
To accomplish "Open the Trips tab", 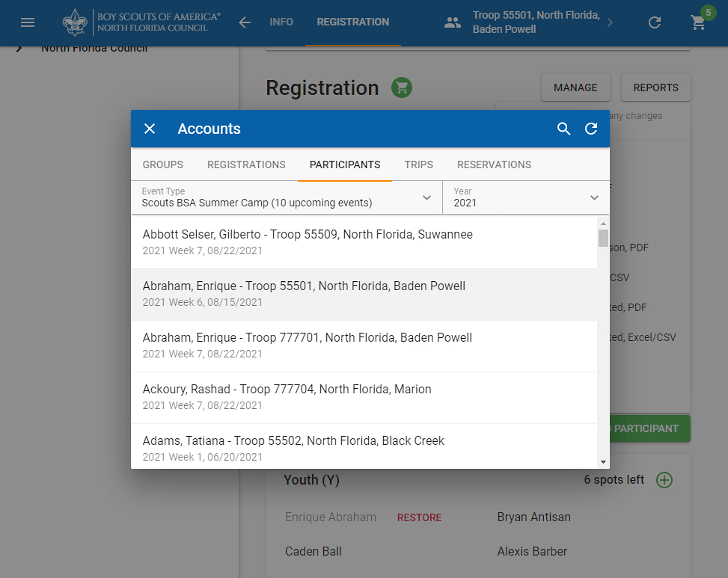I will pos(419,165).
